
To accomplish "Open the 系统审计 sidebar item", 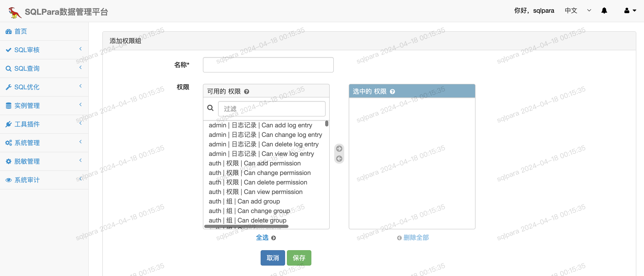I will 27,180.
